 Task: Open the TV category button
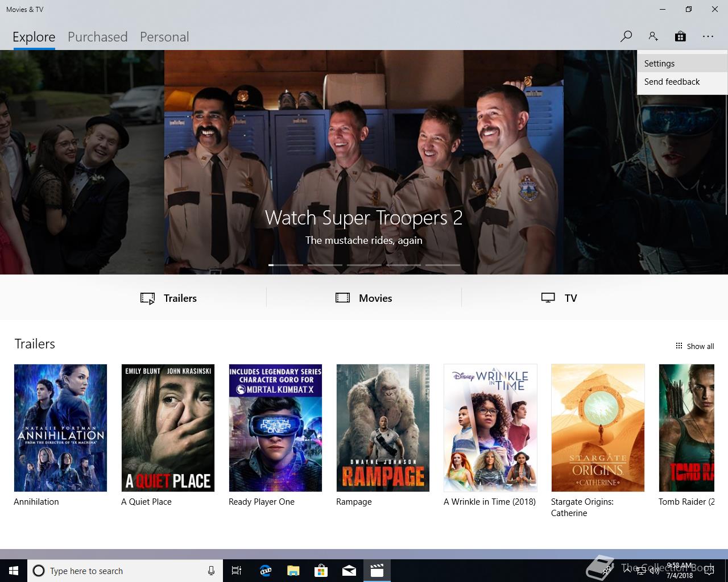tap(559, 298)
